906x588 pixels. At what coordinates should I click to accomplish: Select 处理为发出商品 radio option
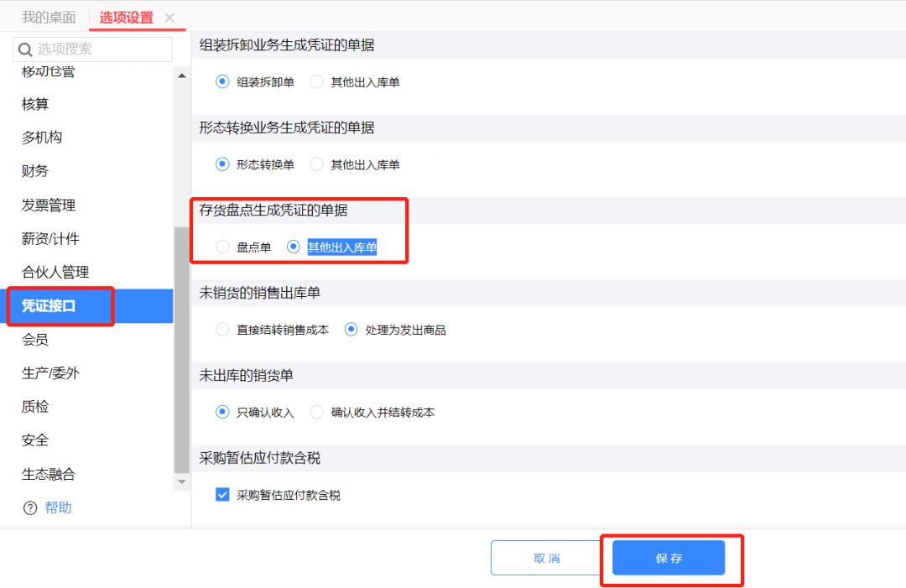point(351,330)
